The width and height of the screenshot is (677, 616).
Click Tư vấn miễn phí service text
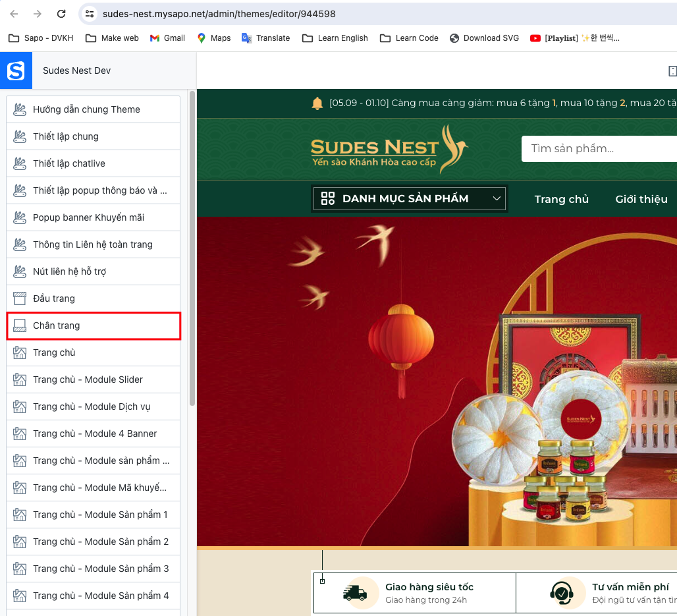pyautogui.click(x=630, y=587)
